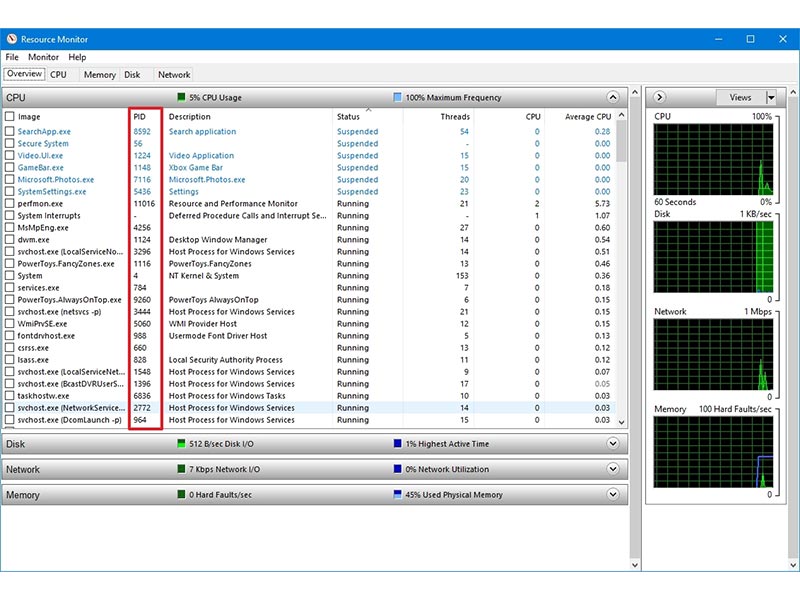The height and width of the screenshot is (600, 800).
Task: Tick the taskhostw.exe checkbox
Action: pyautogui.click(x=9, y=395)
